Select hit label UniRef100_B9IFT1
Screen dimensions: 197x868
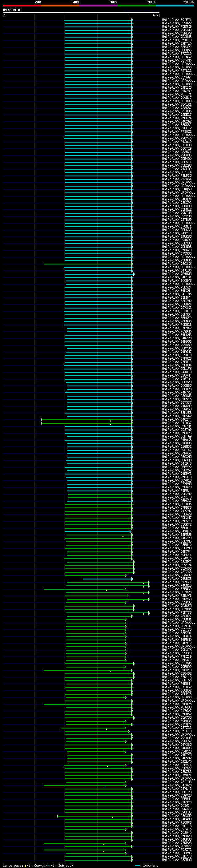coord(177,20)
